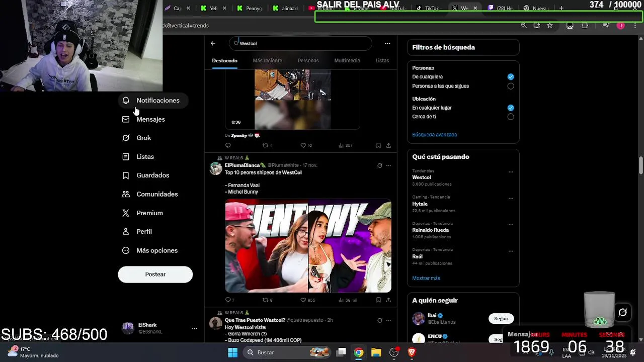Viewport: 644px width, 362px height.
Task: Open the Windows Start menu
Action: [232, 352]
